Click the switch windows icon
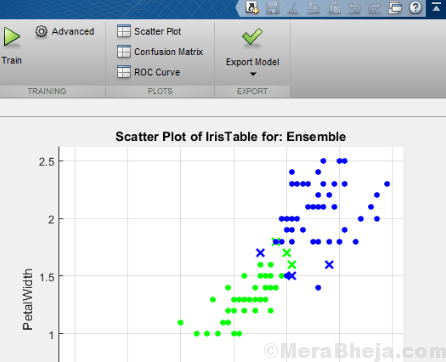The height and width of the screenshot is (362, 446). click(x=395, y=7)
